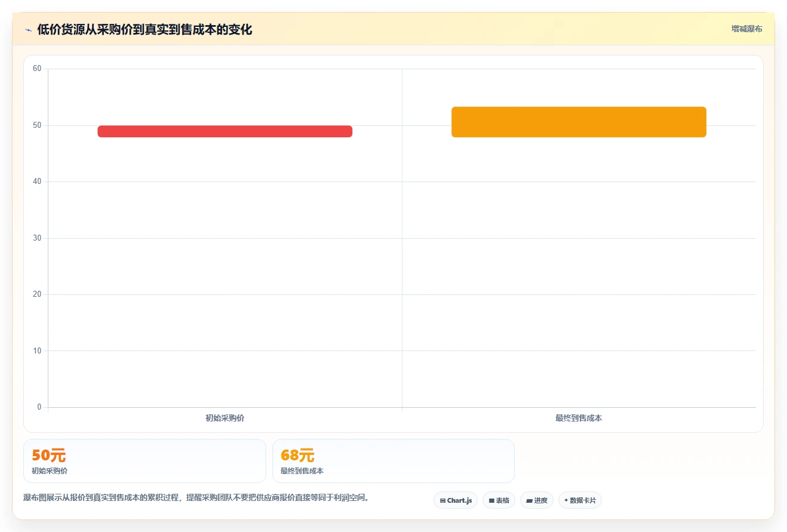Click the lightning icon beside the chart title

click(28, 30)
